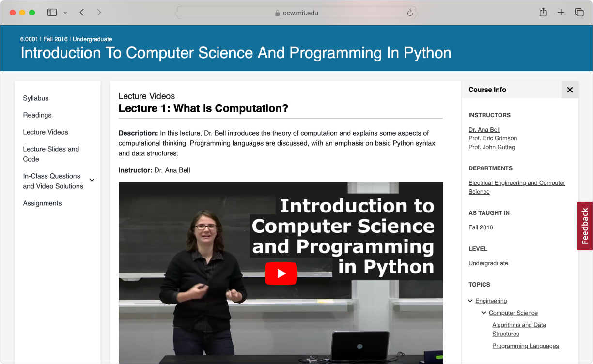Open Dr. Ana Bell instructor link
Viewport: 593px width, 364px height.
click(484, 130)
